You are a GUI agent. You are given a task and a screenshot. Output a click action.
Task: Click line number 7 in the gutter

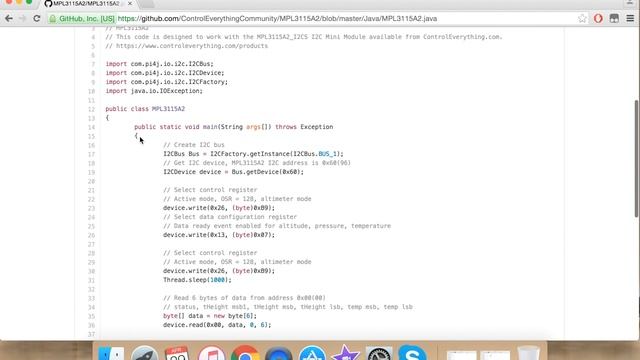point(93,64)
